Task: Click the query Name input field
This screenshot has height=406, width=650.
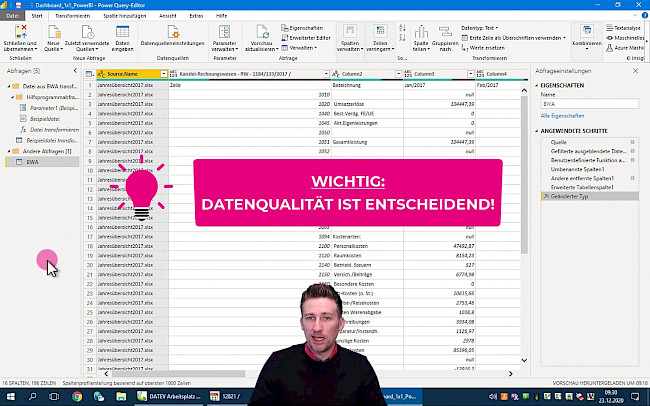Action: [x=589, y=104]
